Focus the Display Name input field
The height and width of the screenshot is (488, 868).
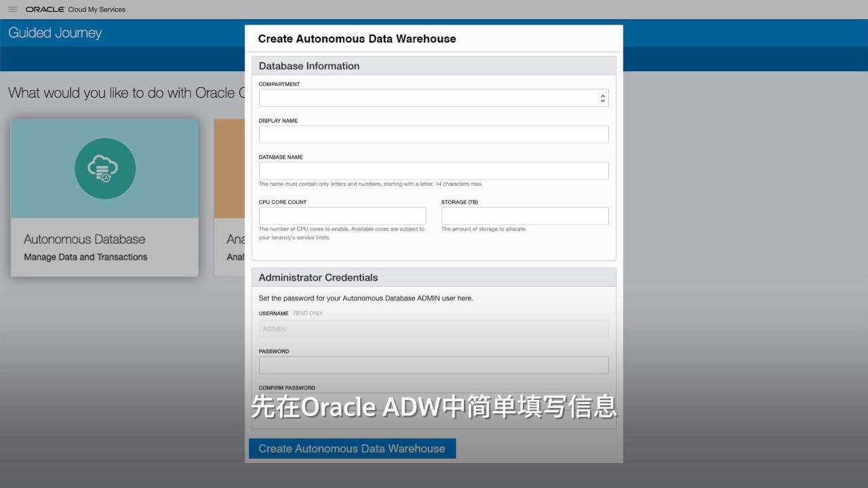[433, 134]
